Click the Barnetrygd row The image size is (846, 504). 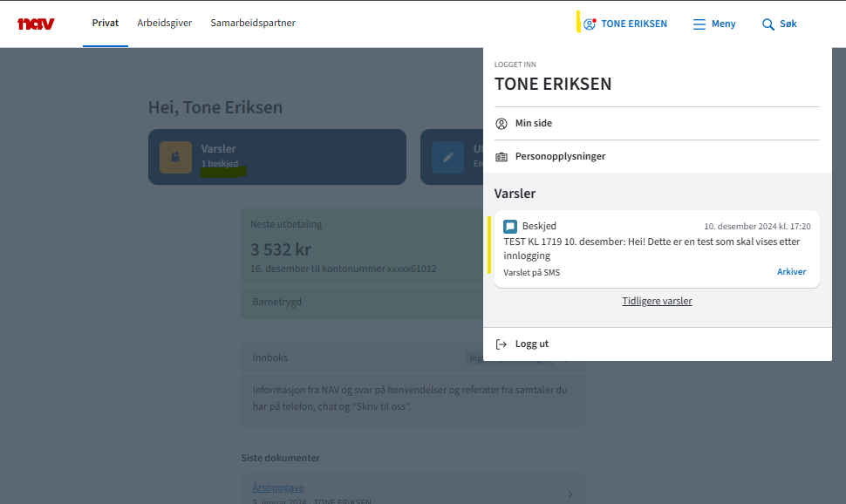coord(362,303)
